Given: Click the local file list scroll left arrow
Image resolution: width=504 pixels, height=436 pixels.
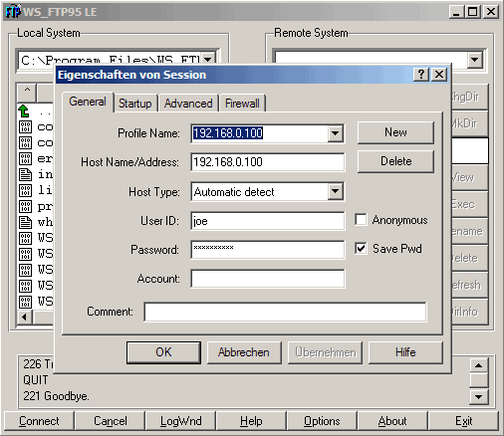Looking at the screenshot, I should pos(24,318).
